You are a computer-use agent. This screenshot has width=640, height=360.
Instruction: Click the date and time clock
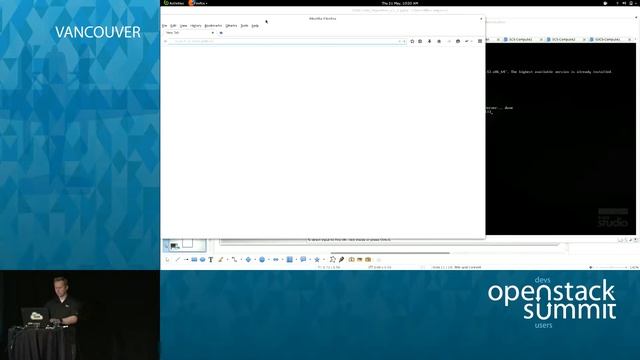(x=400, y=3)
